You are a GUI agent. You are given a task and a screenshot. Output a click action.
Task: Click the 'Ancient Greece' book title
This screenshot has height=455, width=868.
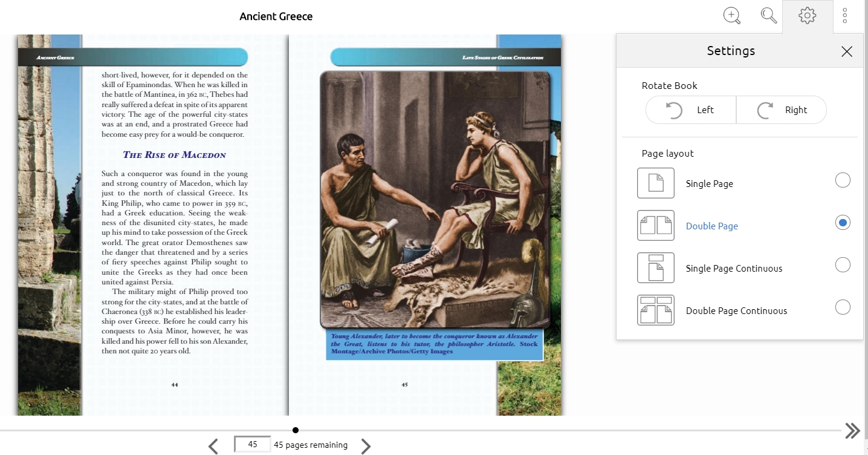point(276,16)
